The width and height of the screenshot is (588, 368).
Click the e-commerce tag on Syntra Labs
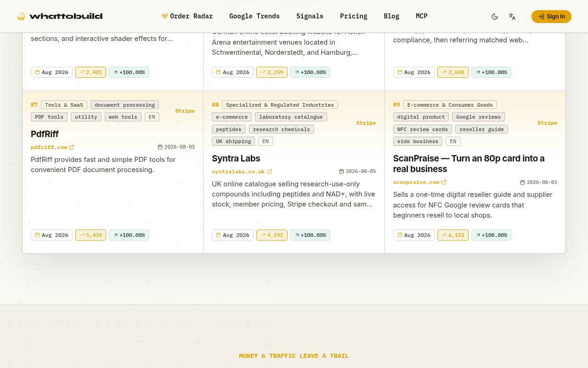pos(232,117)
